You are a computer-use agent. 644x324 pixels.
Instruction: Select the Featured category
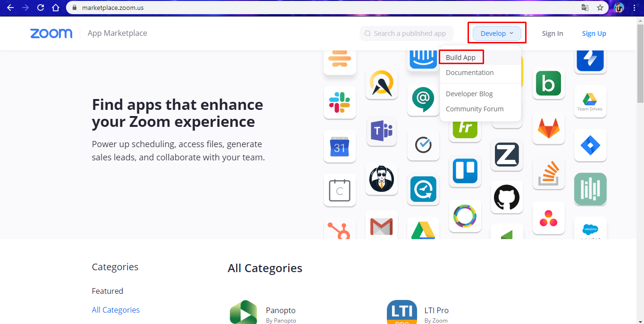pyautogui.click(x=108, y=291)
